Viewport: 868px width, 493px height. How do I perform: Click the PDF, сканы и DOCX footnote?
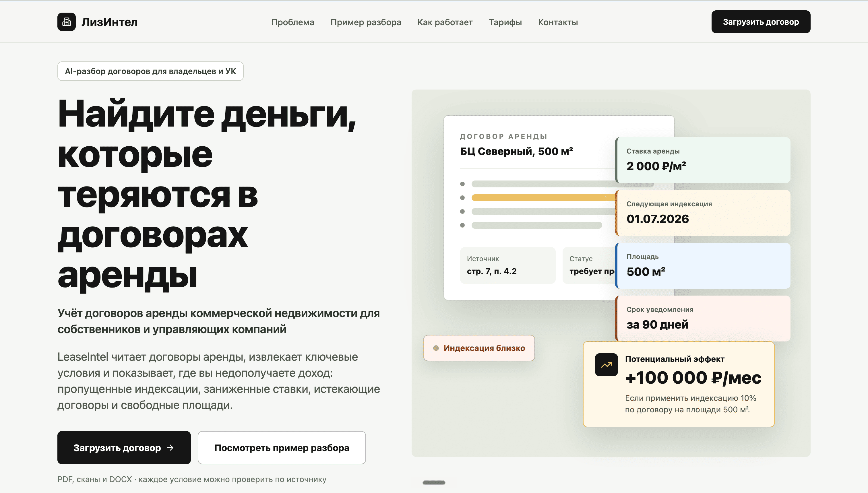pyautogui.click(x=192, y=480)
